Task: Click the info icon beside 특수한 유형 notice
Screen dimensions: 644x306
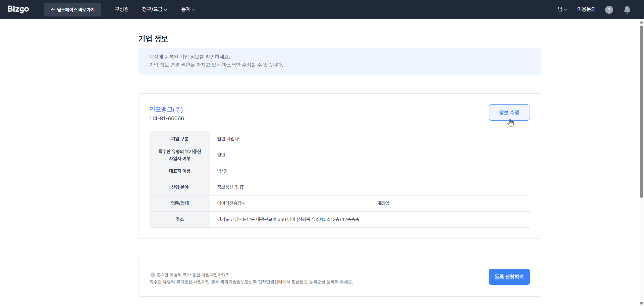Action: click(x=153, y=275)
